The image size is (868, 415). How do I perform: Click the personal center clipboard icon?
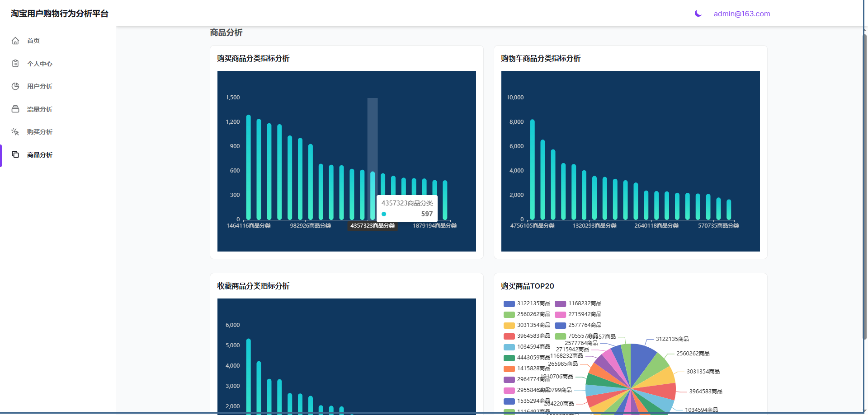(15, 64)
